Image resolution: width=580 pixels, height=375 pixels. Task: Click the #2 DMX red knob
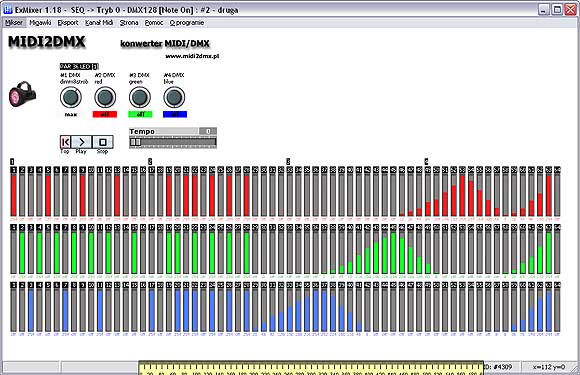[x=105, y=97]
